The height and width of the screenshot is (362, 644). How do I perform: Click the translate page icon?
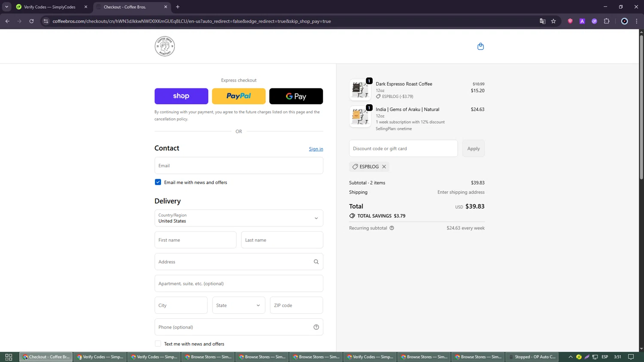tap(542, 21)
